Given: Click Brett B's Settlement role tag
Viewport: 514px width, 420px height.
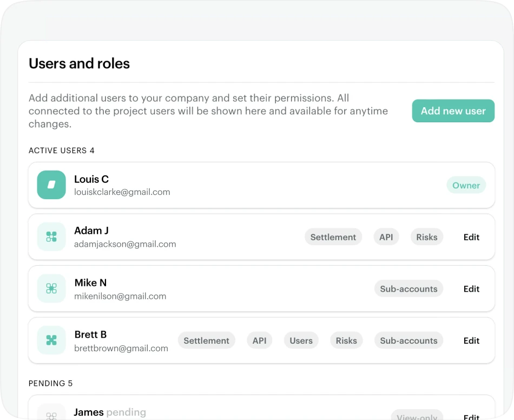Looking at the screenshot, I should coord(206,340).
